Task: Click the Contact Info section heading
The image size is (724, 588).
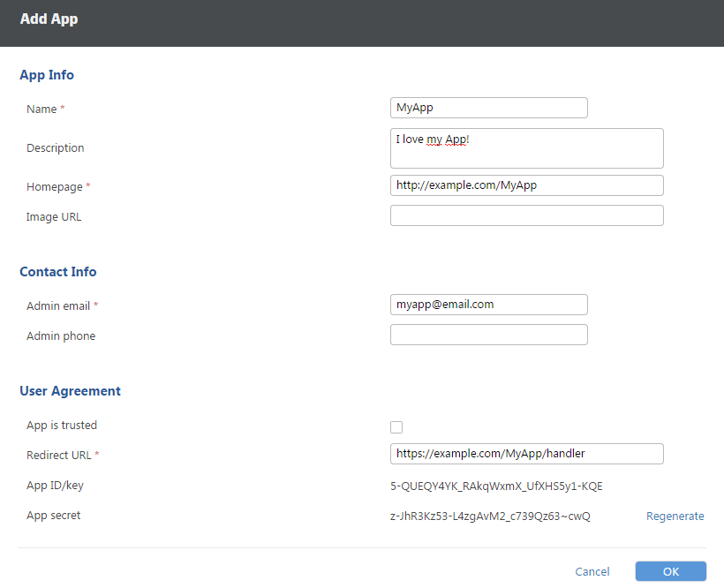Action: [57, 271]
